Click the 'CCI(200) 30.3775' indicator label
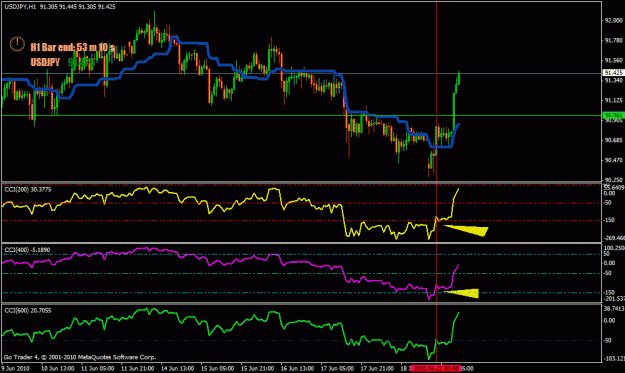 (28, 190)
